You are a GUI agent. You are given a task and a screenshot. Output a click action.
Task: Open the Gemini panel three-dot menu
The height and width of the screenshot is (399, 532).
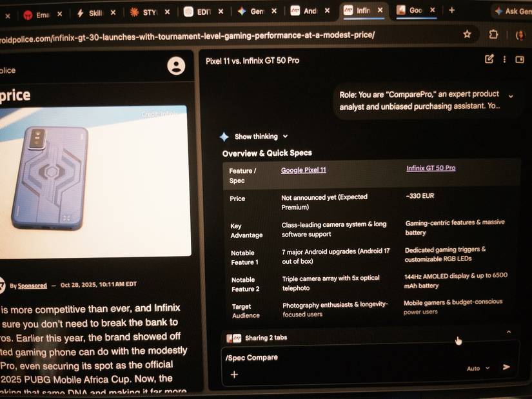pos(504,59)
